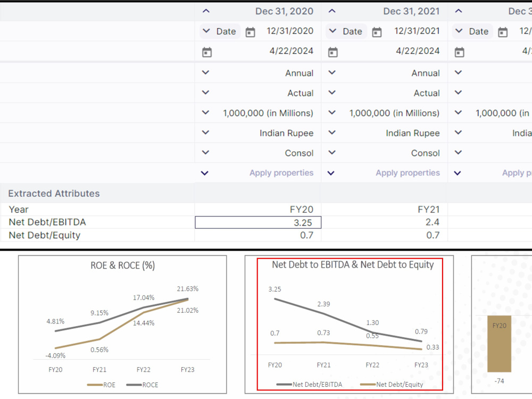The width and height of the screenshot is (532, 399).
Task: Click the ROE legend entry
Action: (x=102, y=385)
